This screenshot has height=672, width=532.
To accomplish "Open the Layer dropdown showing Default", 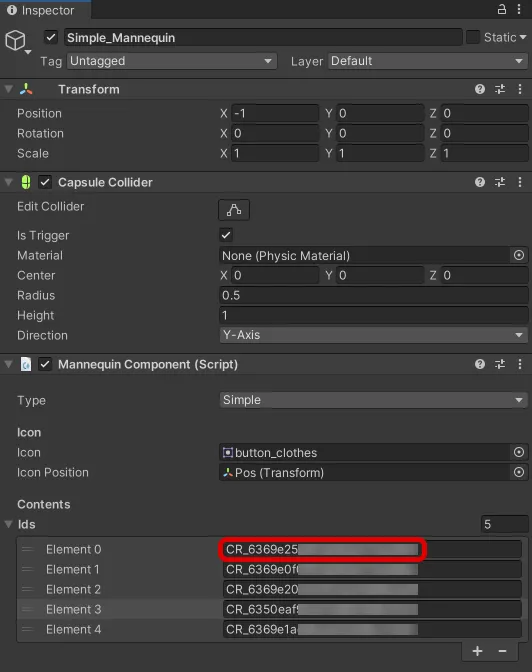I will (428, 61).
